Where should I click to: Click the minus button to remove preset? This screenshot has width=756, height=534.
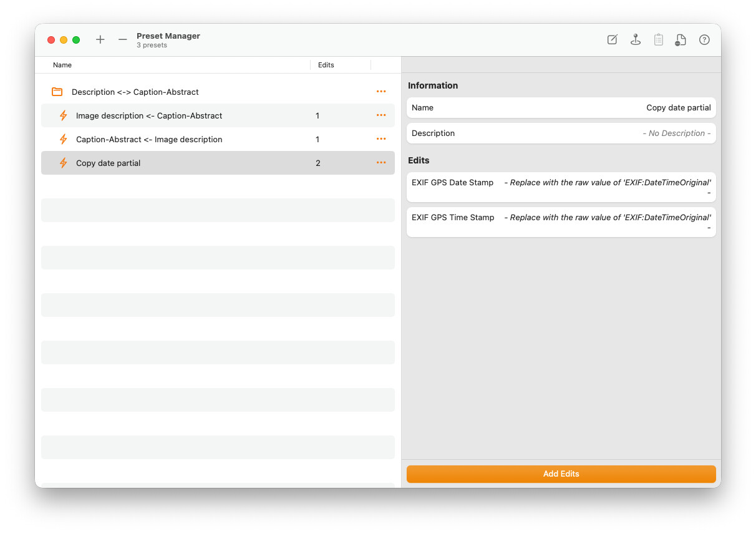pos(122,40)
